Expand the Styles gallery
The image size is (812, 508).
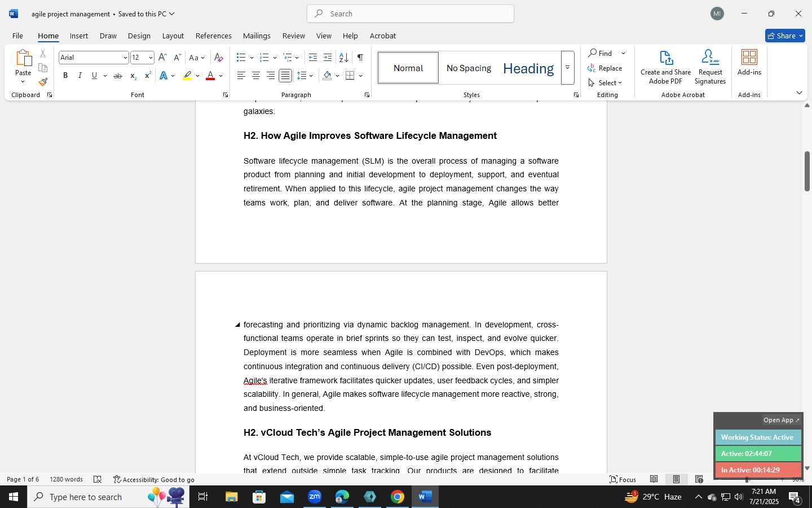click(567, 68)
